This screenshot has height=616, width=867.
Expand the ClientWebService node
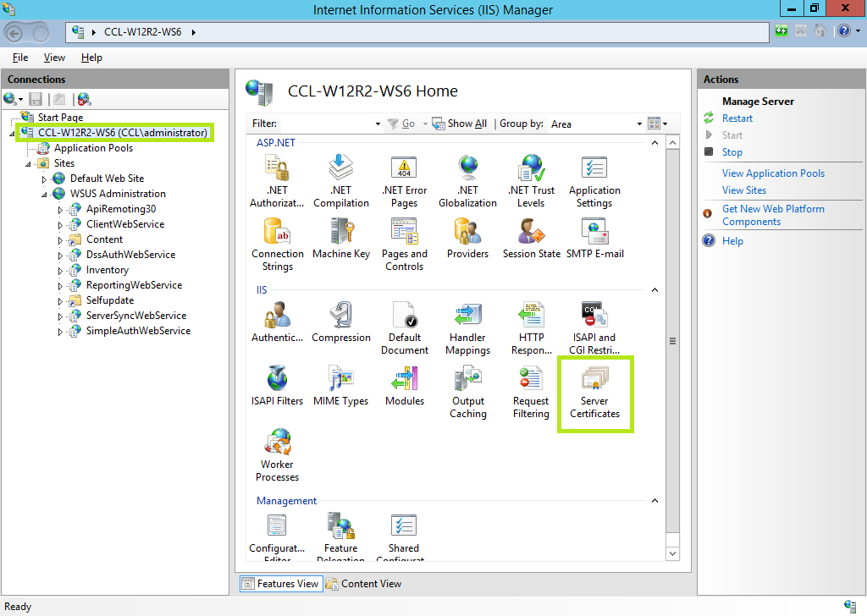click(x=60, y=225)
